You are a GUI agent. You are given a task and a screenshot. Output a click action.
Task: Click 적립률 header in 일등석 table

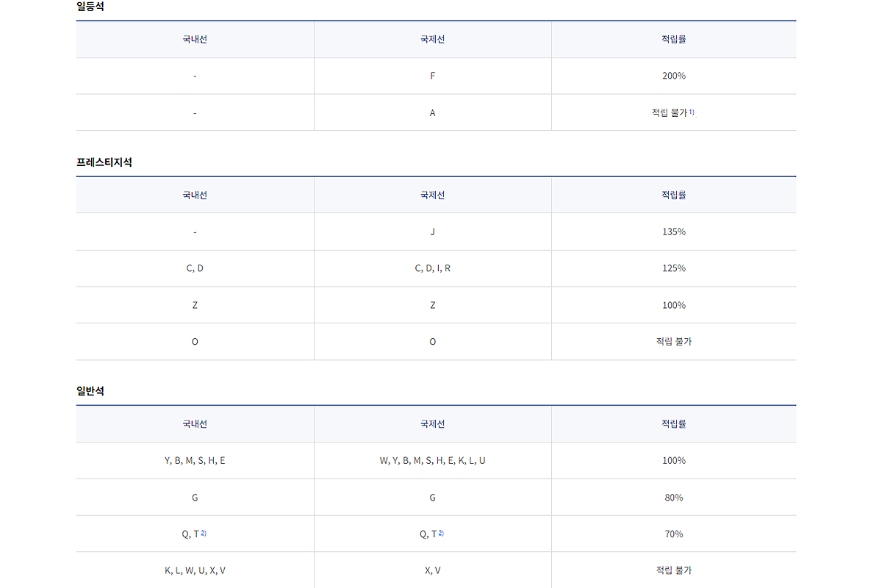[673, 40]
